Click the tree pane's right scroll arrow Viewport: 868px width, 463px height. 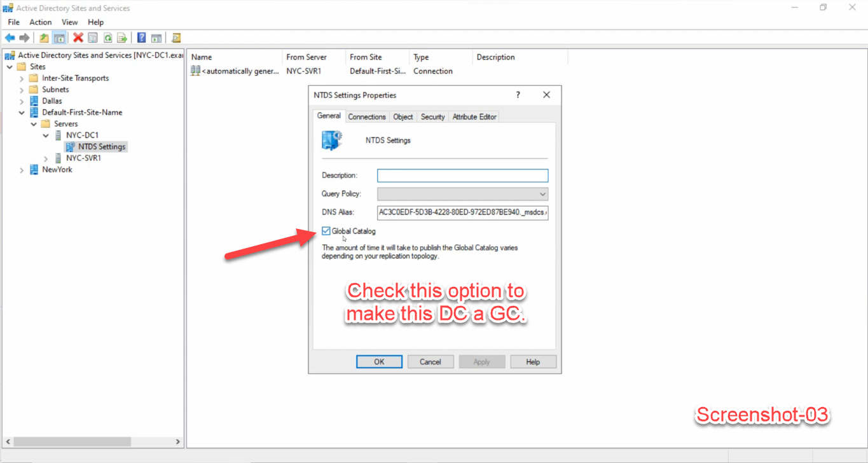[178, 441]
